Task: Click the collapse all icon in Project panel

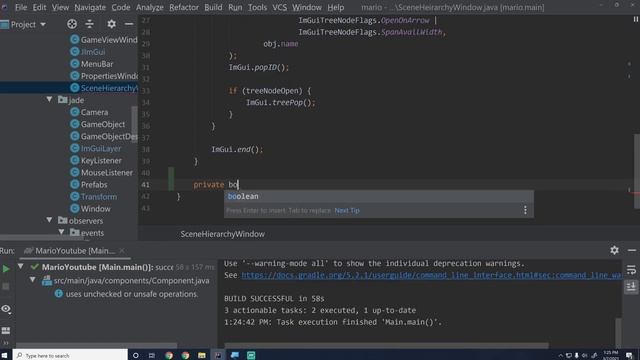Action: click(89, 24)
